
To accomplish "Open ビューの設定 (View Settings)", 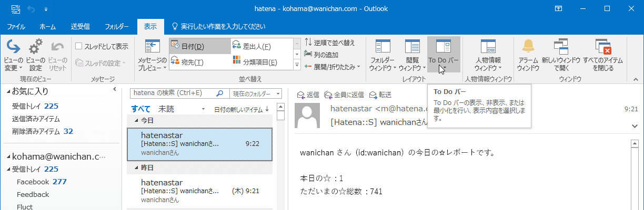I will pyautogui.click(x=36, y=55).
